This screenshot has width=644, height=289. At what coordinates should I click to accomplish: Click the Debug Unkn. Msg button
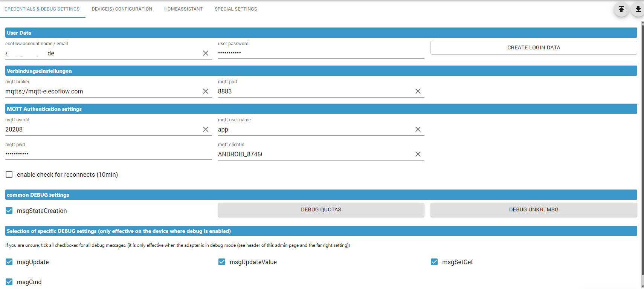pyautogui.click(x=534, y=209)
